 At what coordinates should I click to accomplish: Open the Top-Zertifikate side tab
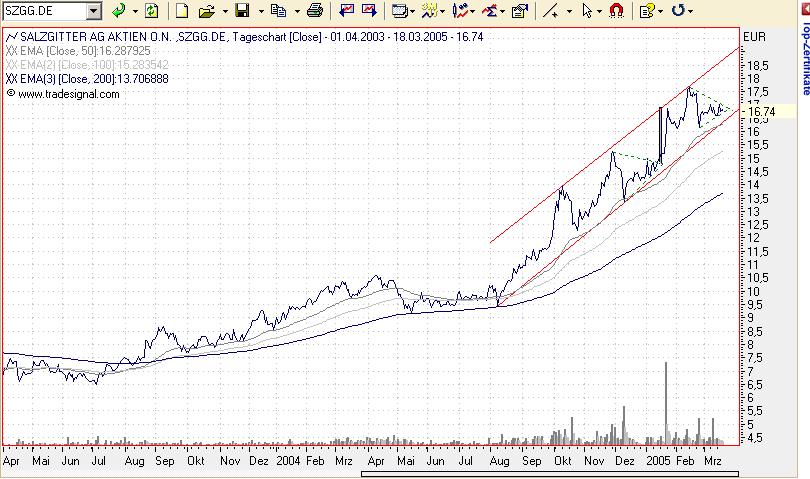pyautogui.click(x=804, y=59)
